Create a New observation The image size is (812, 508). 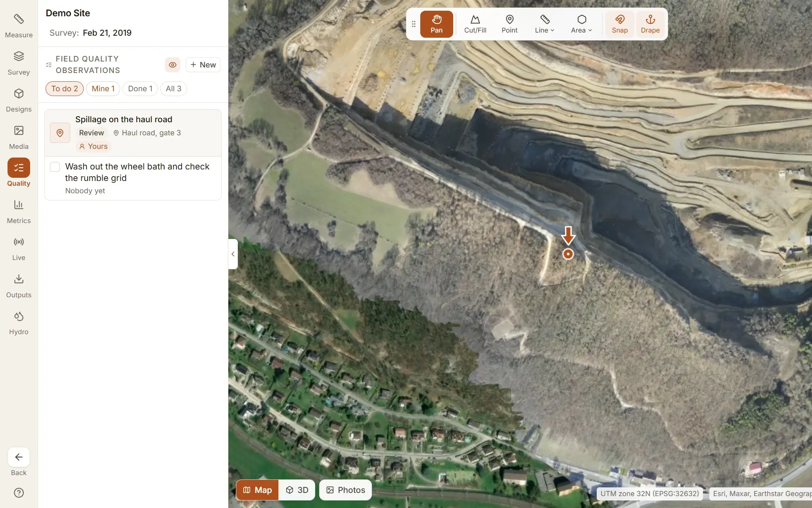tap(203, 65)
